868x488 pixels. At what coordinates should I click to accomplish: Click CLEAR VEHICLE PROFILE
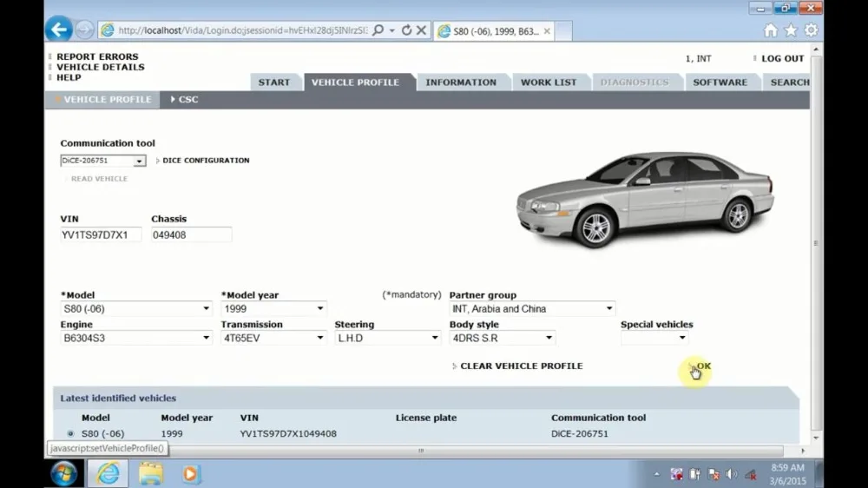(x=522, y=366)
